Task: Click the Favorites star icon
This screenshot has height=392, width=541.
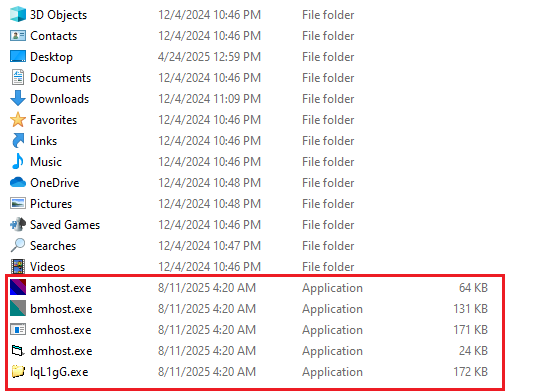Action: tap(18, 120)
